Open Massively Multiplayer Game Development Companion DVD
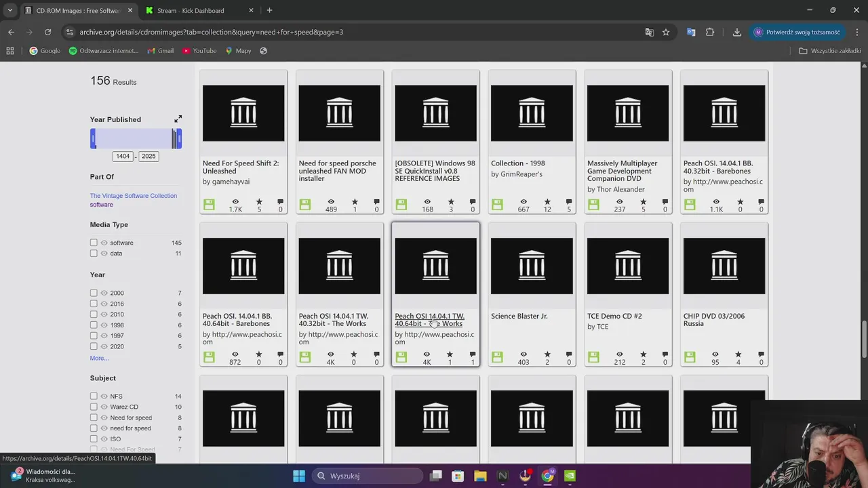The height and width of the screenshot is (488, 868). 623,171
